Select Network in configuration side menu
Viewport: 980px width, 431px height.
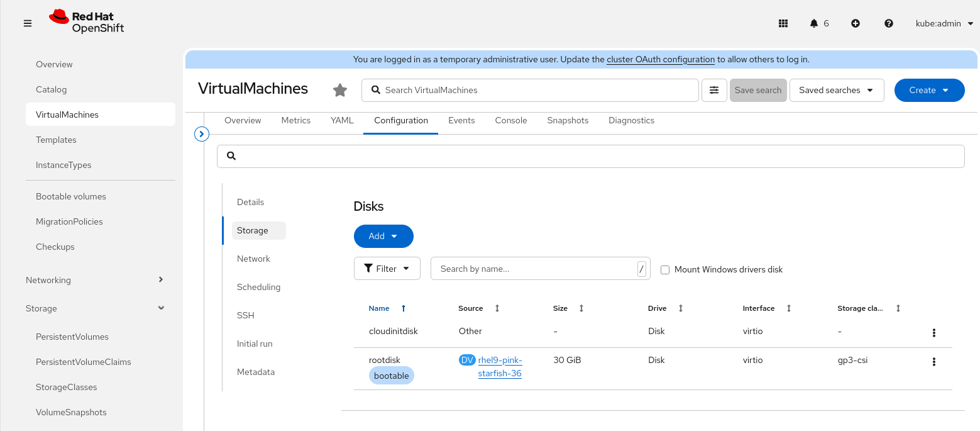tap(253, 259)
